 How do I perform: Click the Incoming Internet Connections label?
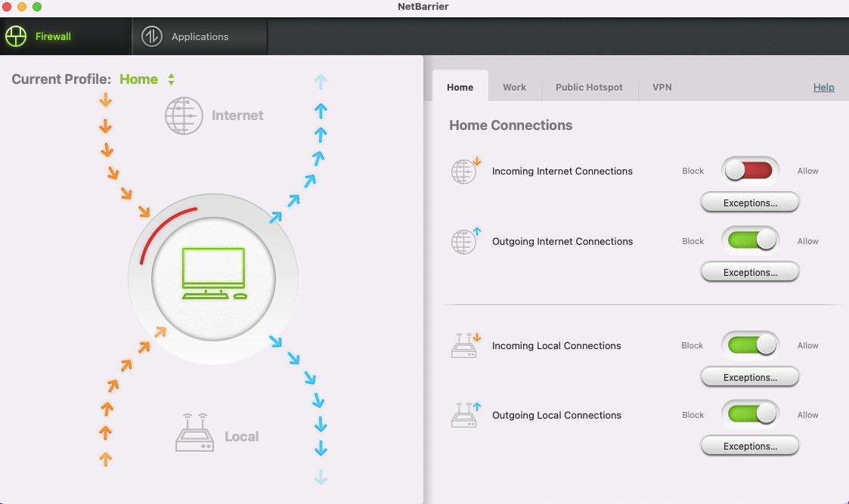tap(562, 171)
